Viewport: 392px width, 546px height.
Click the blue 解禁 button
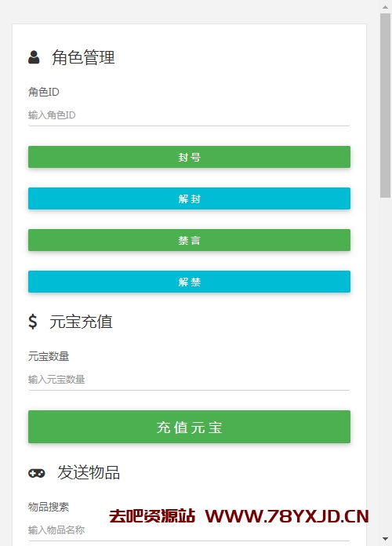tap(189, 282)
